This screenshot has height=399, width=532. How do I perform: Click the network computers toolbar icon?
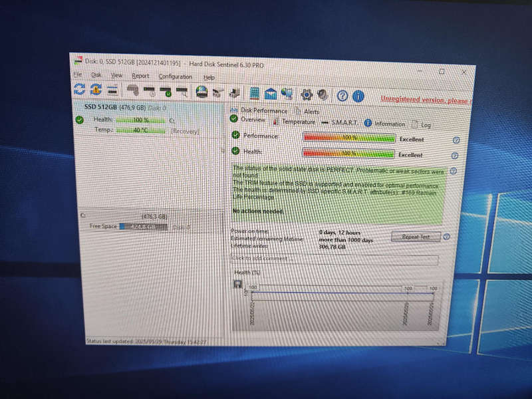click(287, 94)
